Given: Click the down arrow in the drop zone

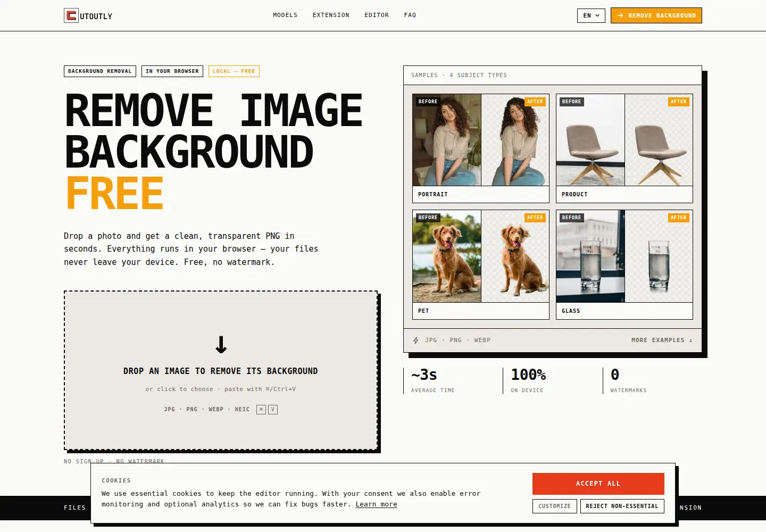Looking at the screenshot, I should pos(221,345).
